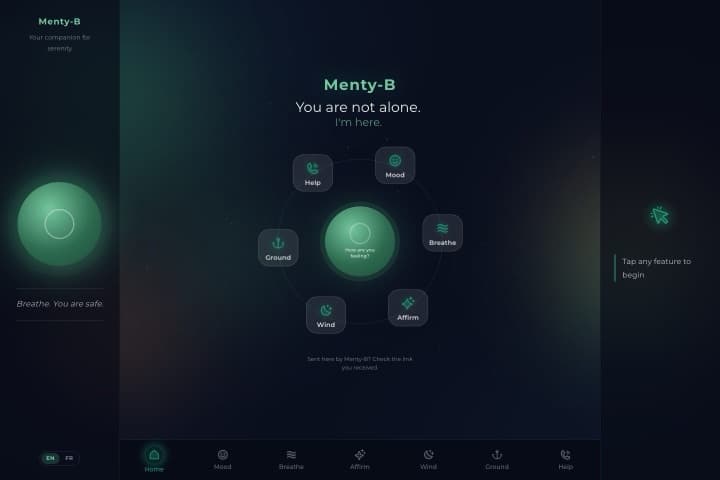The width and height of the screenshot is (720, 480).
Task: Select the Home tab in bottom navigation
Action: pyautogui.click(x=154, y=459)
